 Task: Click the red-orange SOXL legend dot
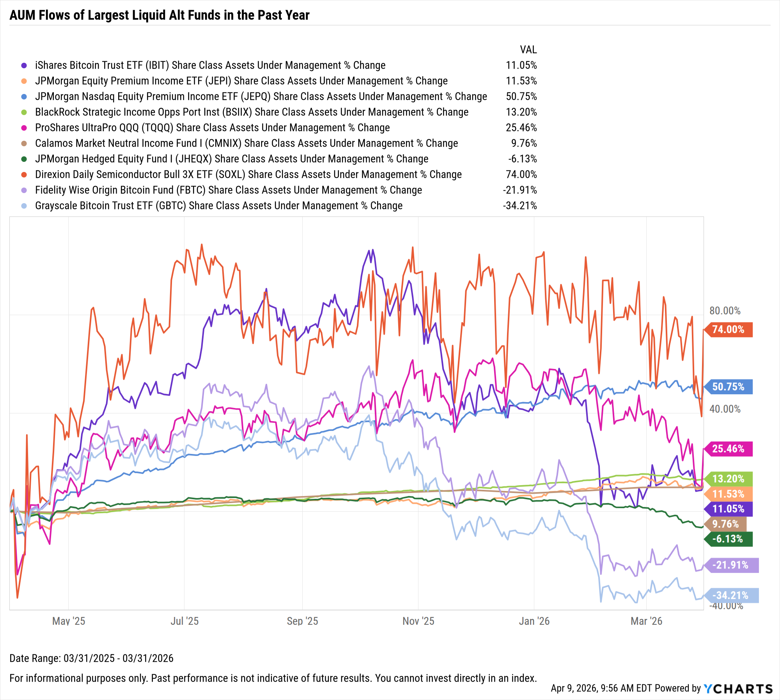pyautogui.click(x=24, y=175)
